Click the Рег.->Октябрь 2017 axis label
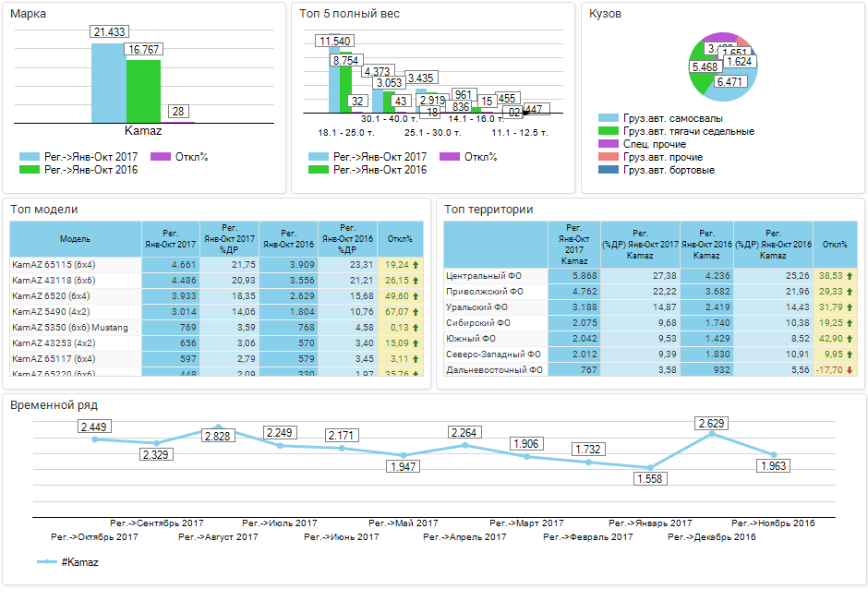Viewport: 868px width, 613px height. tap(94, 536)
